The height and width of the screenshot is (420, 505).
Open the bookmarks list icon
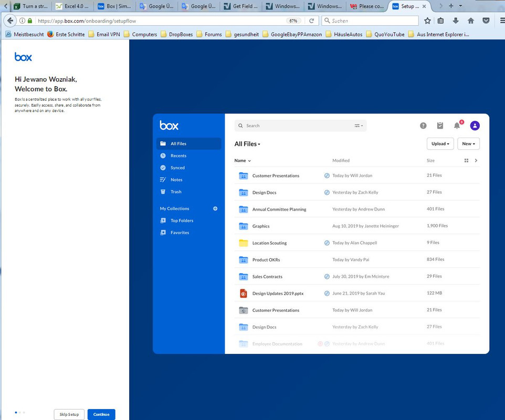point(440,20)
